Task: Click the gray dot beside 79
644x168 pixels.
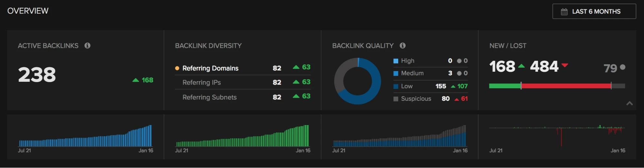Action: 622,67
